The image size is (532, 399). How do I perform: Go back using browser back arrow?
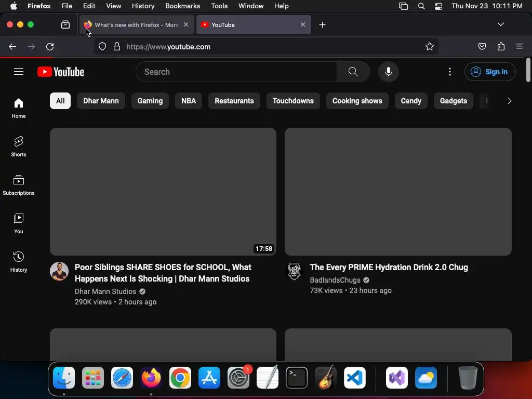[12, 46]
